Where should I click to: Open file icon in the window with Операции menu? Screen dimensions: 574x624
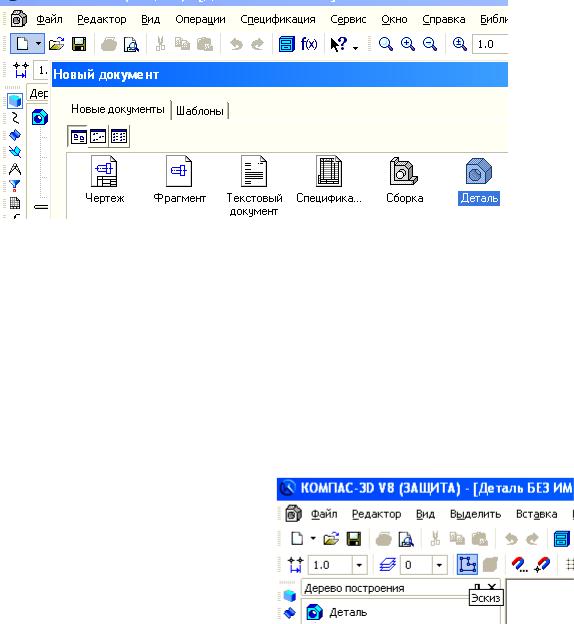[x=57, y=44]
